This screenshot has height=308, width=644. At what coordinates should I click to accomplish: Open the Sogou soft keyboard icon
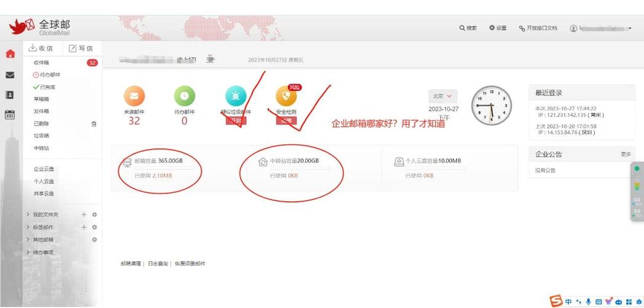(598, 301)
